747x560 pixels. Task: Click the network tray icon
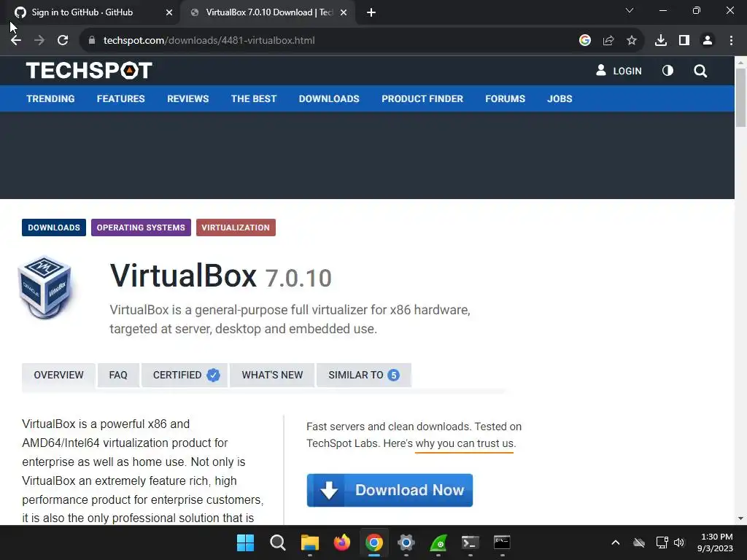click(x=662, y=542)
